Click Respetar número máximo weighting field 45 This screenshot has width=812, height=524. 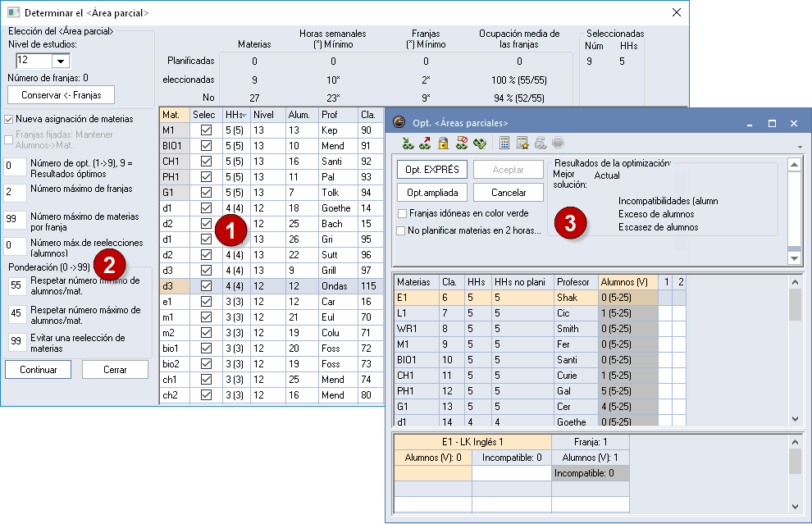(x=17, y=314)
